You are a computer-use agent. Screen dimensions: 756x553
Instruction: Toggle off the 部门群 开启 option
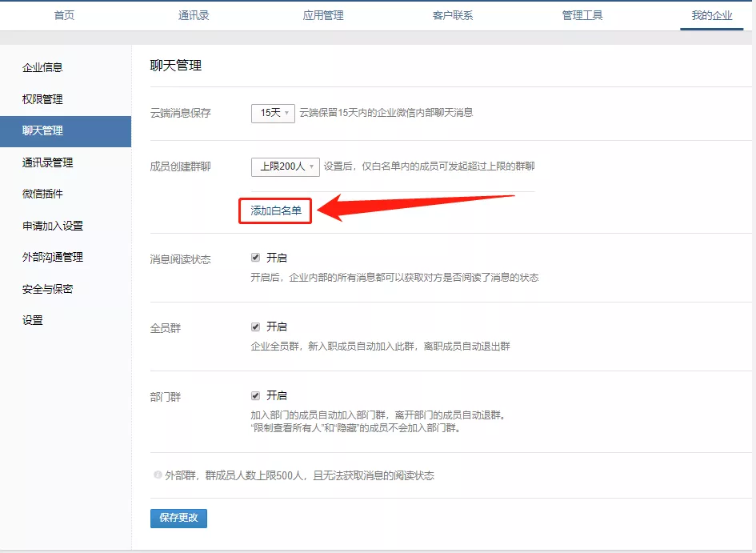click(254, 395)
